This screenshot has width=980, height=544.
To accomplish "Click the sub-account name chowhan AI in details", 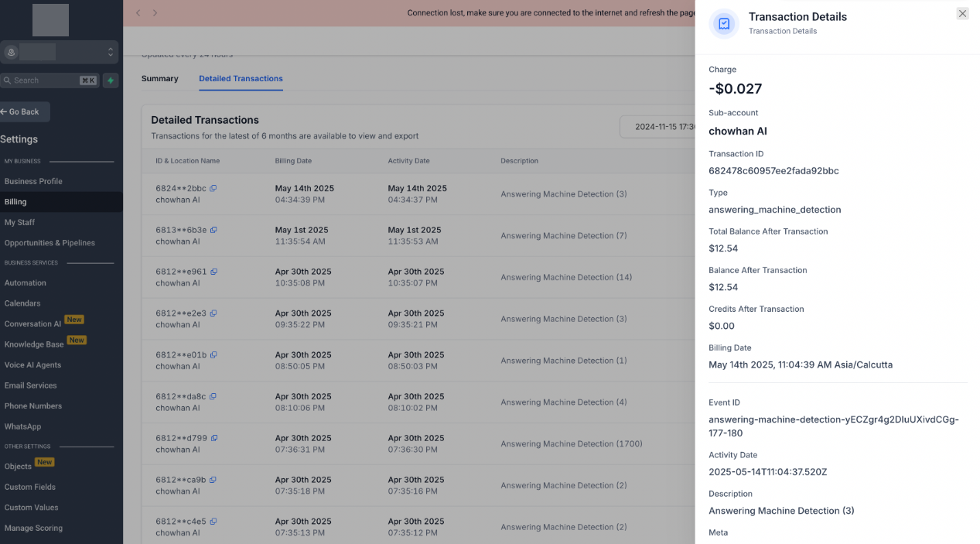I will click(738, 132).
